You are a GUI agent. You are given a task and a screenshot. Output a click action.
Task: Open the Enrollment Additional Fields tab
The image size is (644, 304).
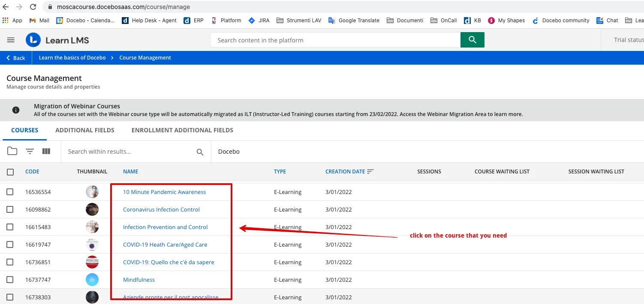pyautogui.click(x=182, y=130)
